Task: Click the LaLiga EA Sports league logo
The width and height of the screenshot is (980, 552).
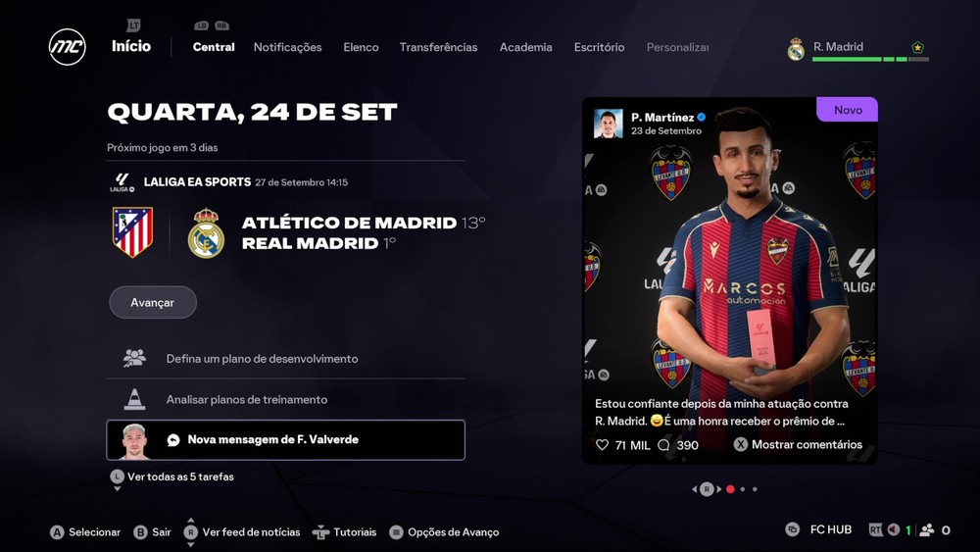Action: pyautogui.click(x=122, y=182)
